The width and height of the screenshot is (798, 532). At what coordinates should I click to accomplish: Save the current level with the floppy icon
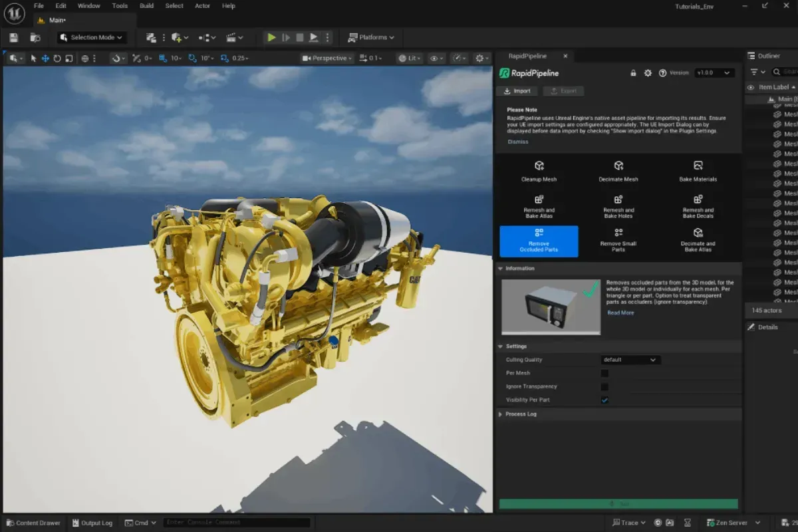14,38
